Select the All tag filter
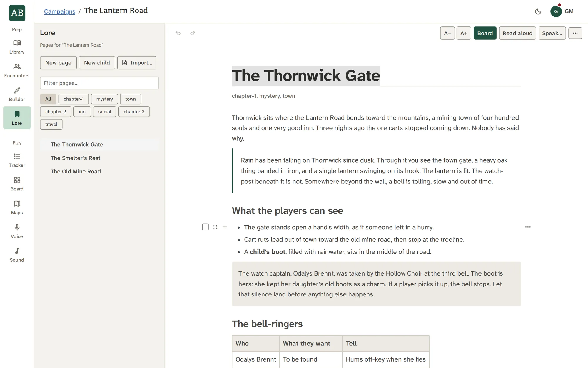The height and width of the screenshot is (368, 588). pyautogui.click(x=48, y=99)
